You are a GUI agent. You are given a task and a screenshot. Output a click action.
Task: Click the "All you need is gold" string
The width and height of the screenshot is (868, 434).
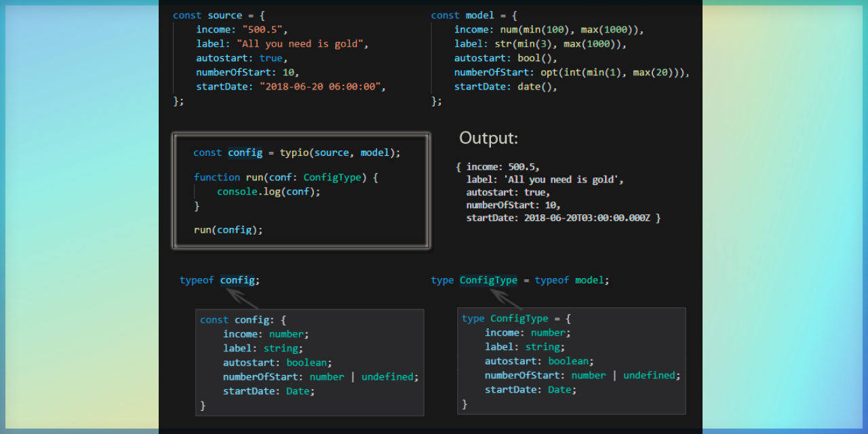302,44
